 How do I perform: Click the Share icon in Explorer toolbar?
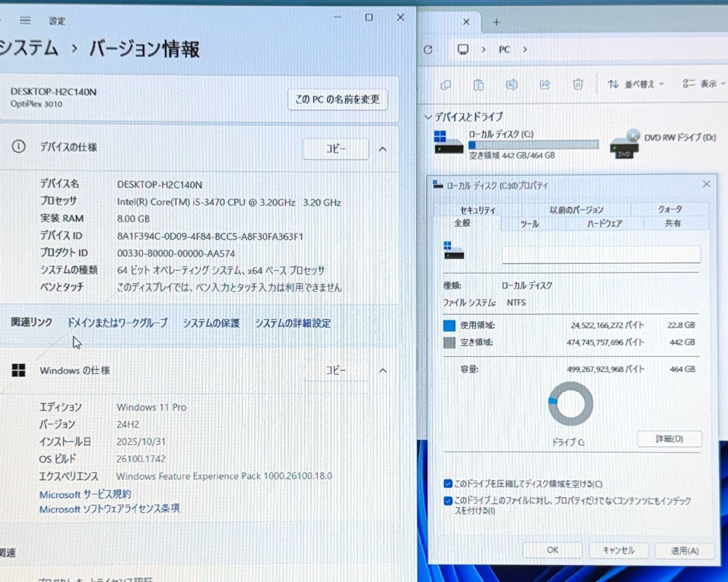[544, 85]
